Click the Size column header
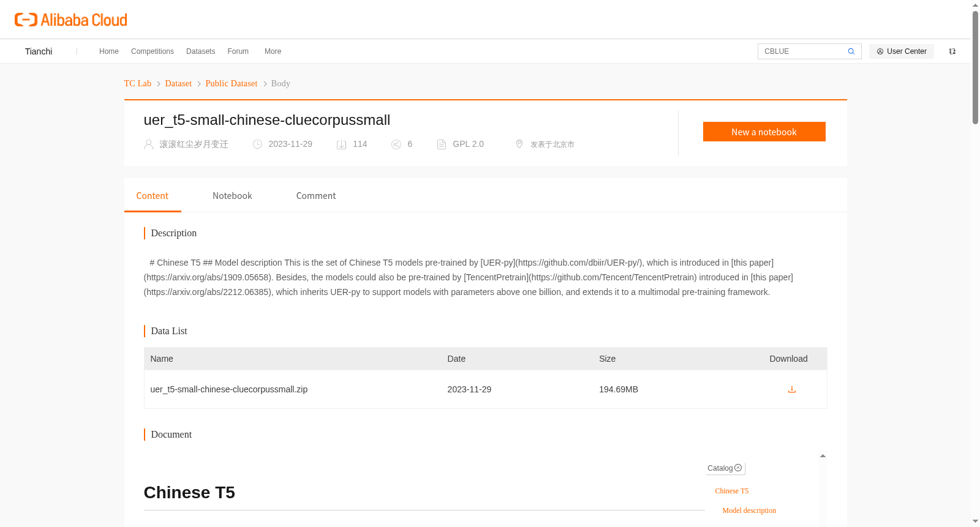980x527 pixels. coord(607,359)
